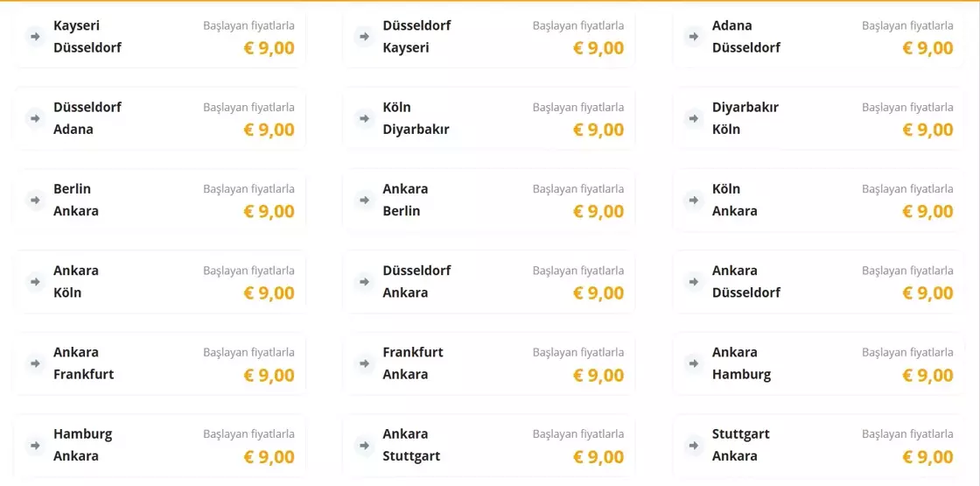Select the Ankara to Düsseldorf route card
This screenshot has height=486, width=980.
click(818, 282)
